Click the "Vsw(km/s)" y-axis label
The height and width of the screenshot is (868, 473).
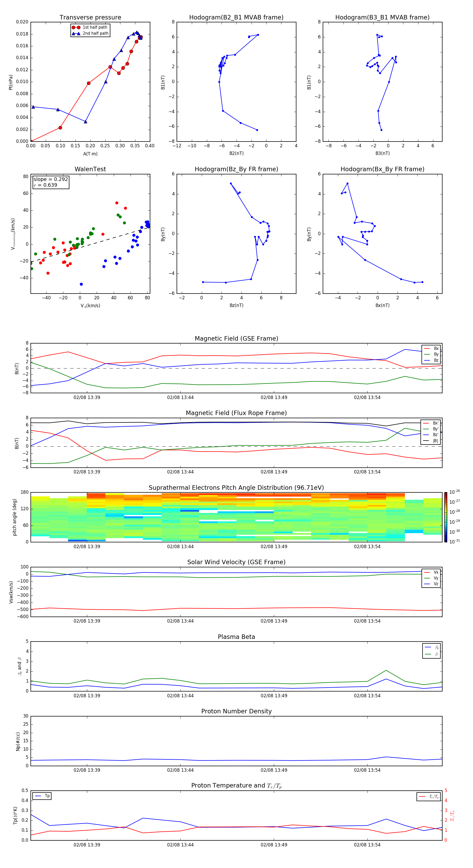[x=11, y=592]
